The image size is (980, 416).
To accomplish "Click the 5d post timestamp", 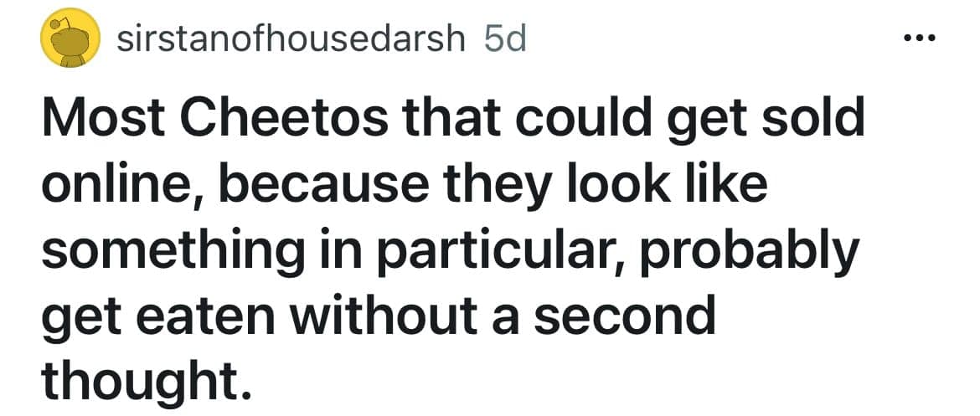I will point(506,39).
